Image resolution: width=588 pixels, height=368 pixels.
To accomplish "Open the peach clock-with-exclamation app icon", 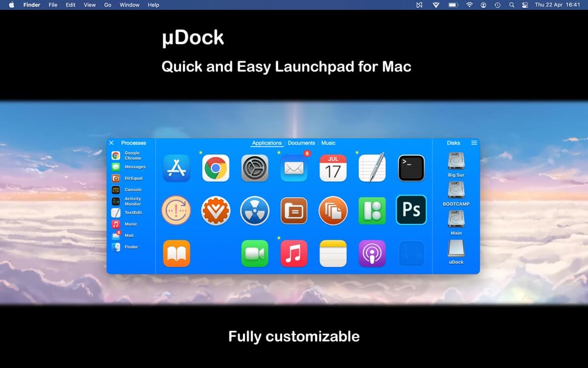I will pos(175,210).
